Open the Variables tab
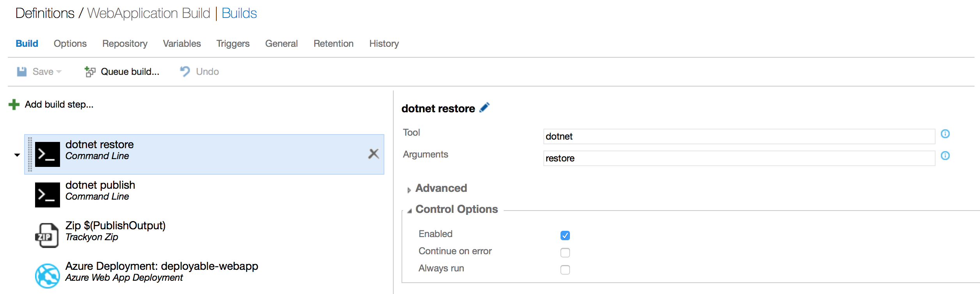Viewport: 980px width, 294px height. point(182,44)
